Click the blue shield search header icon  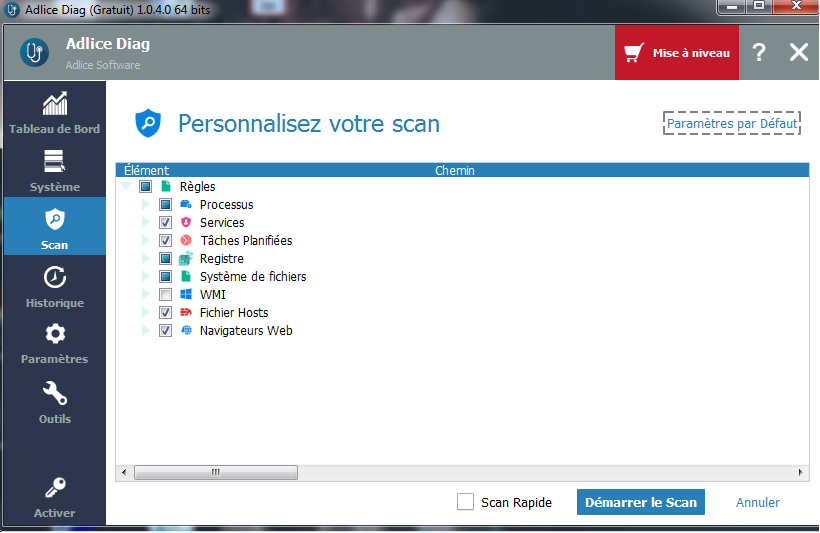coord(148,123)
